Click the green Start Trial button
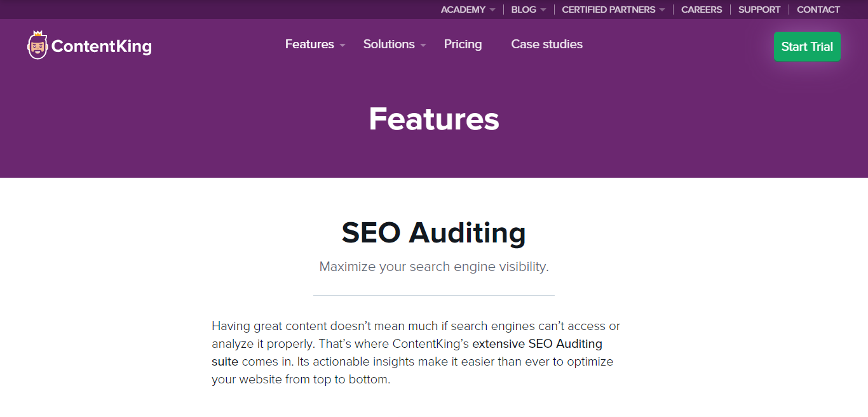The width and height of the screenshot is (868, 417). (807, 46)
